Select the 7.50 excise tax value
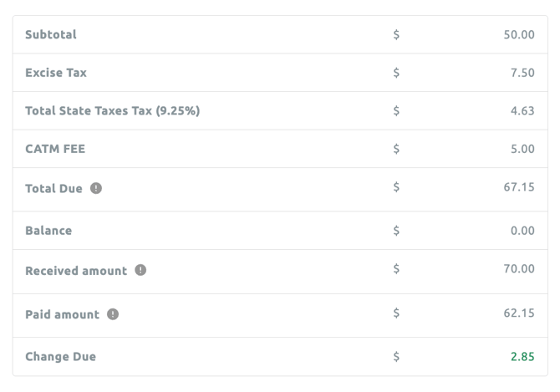The height and width of the screenshot is (392, 560). point(523,73)
